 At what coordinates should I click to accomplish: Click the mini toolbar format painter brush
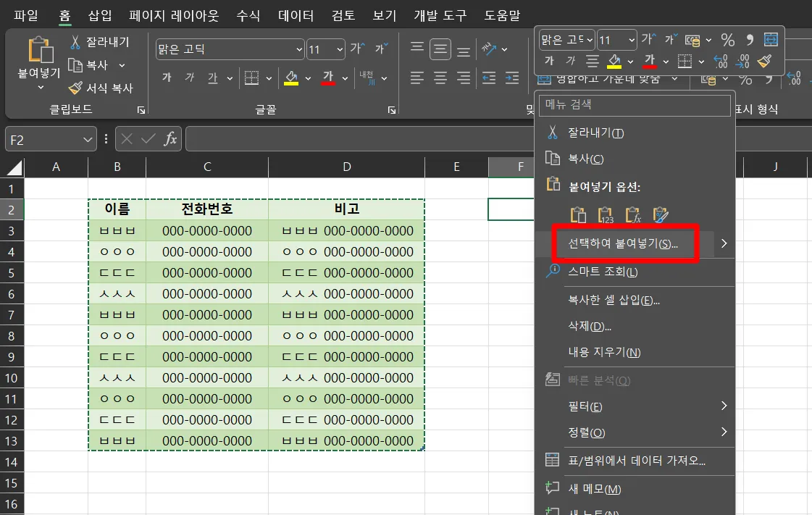[x=764, y=61]
